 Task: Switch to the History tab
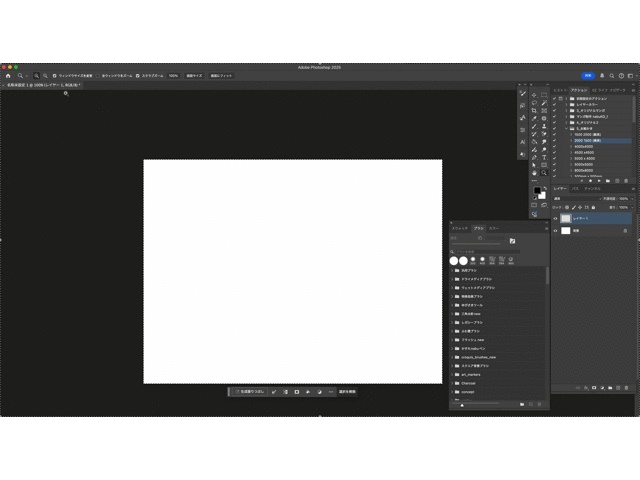pyautogui.click(x=560, y=90)
